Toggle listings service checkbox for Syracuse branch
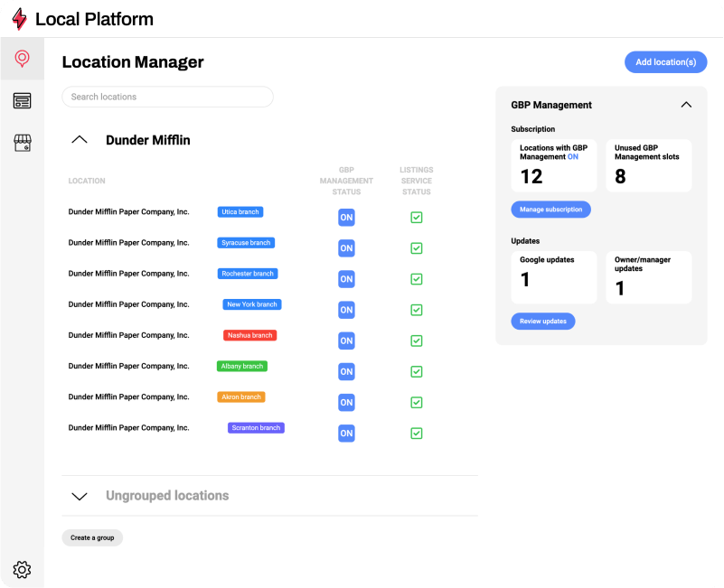This screenshot has height=588, width=724. (417, 248)
